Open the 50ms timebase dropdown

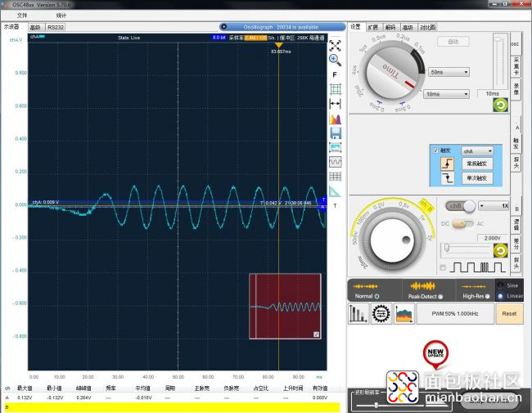(x=449, y=72)
